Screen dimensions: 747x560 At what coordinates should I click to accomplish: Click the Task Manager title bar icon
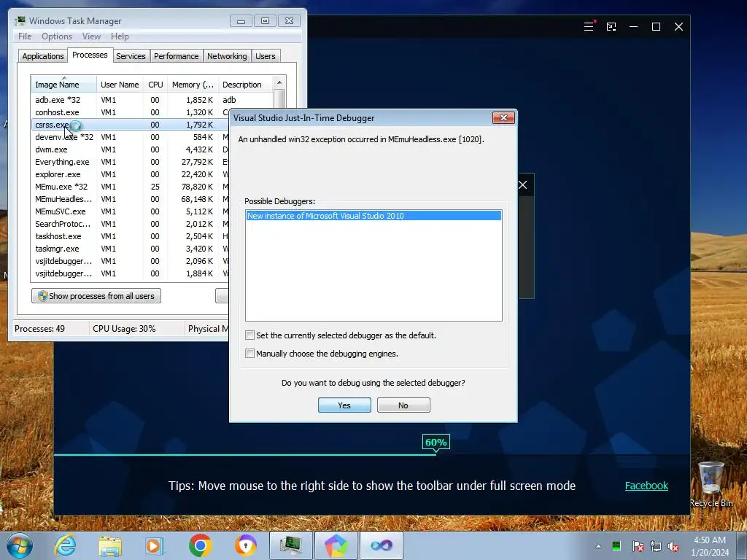point(20,21)
